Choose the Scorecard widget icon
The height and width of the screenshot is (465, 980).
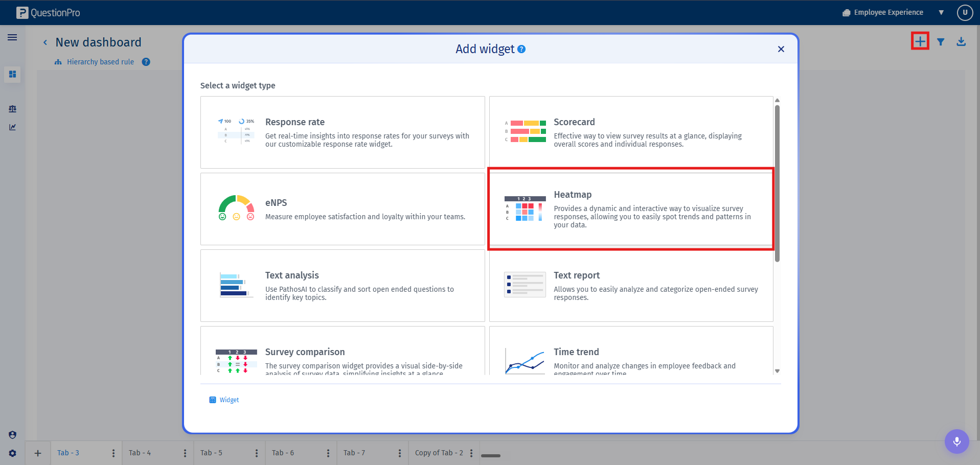525,131
